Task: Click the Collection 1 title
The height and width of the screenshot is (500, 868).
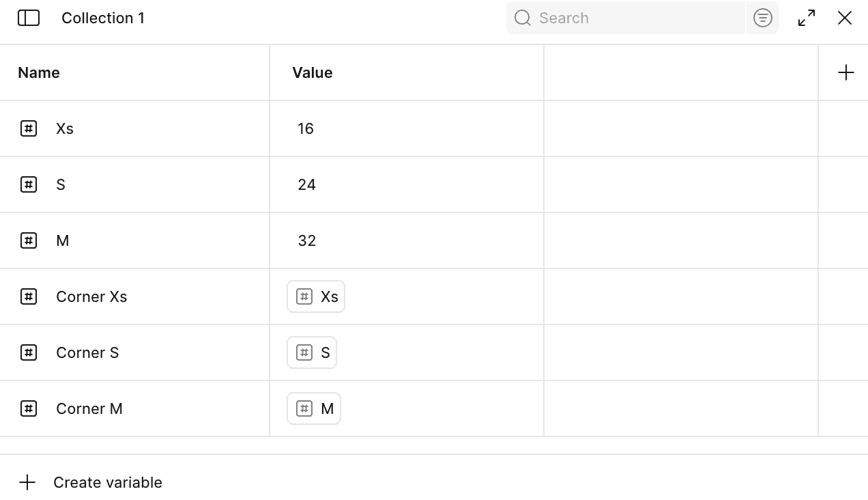Action: click(x=103, y=18)
